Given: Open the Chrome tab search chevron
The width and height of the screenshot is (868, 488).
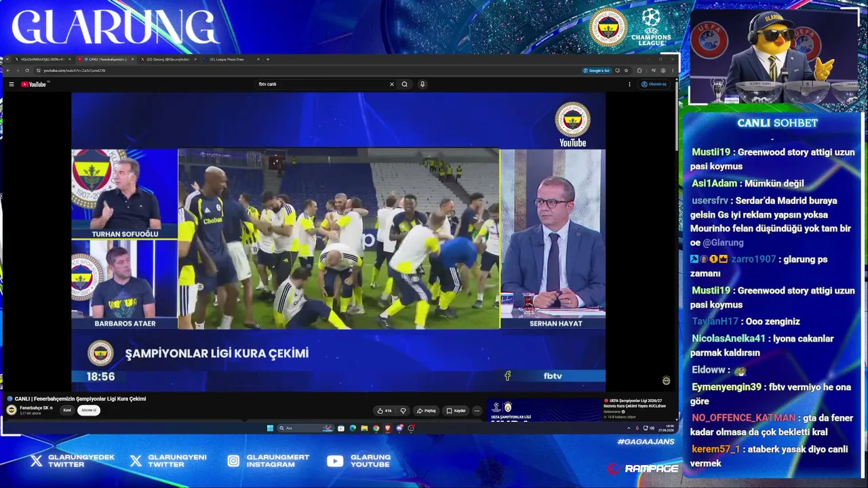Looking at the screenshot, I should tap(7, 59).
